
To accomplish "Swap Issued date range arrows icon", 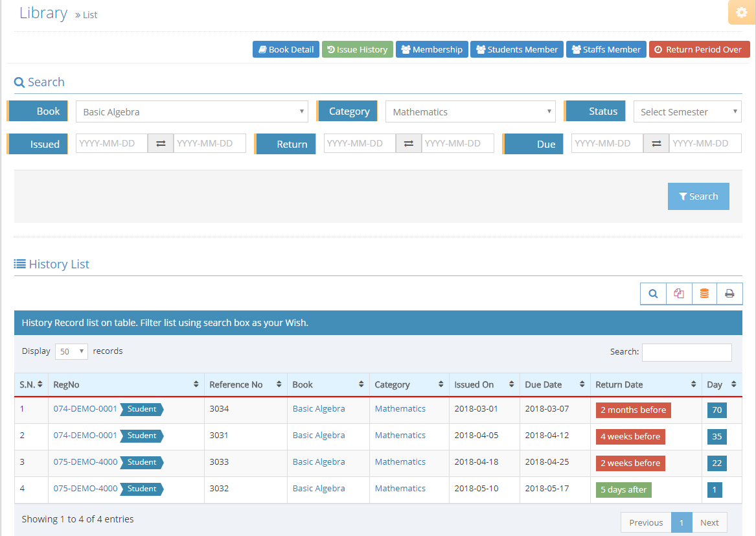I will pos(161,144).
